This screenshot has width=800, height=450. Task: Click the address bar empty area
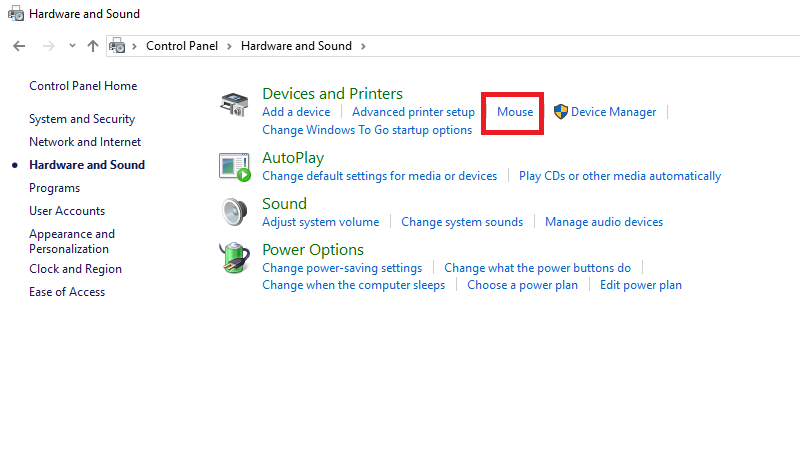coord(580,46)
